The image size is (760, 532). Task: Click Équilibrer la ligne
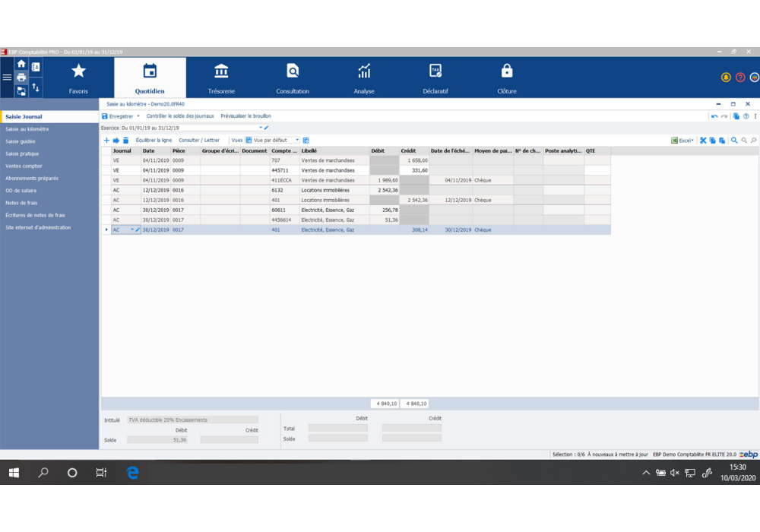154,141
